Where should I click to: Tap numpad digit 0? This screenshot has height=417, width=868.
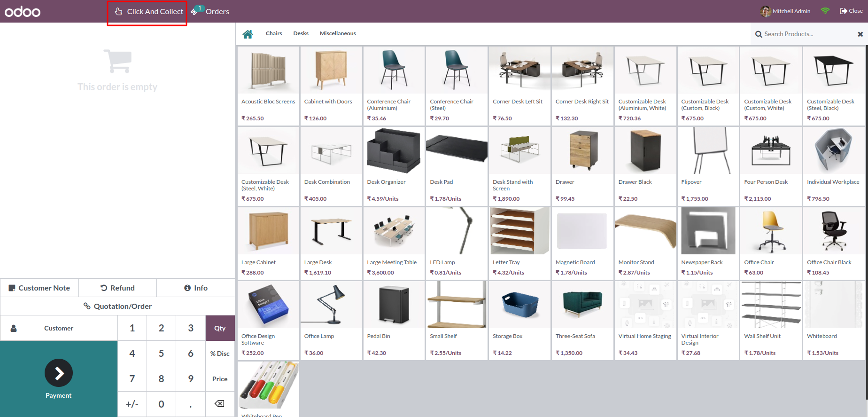click(161, 404)
